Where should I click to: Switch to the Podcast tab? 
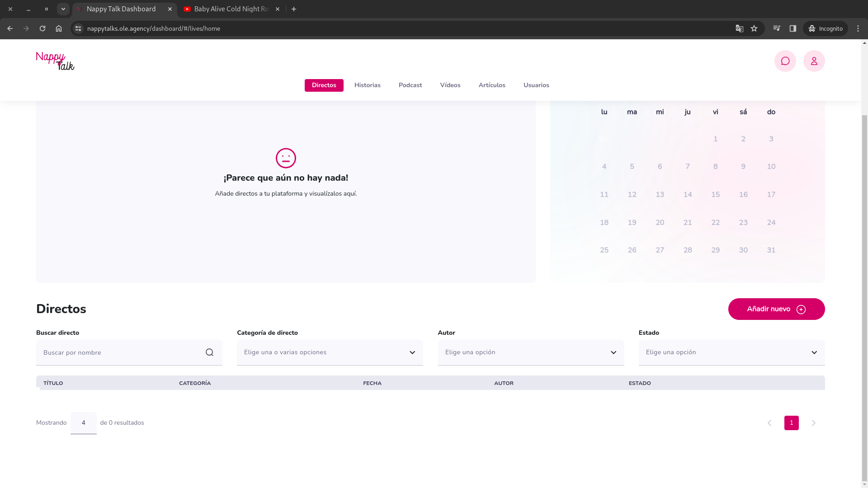click(410, 85)
